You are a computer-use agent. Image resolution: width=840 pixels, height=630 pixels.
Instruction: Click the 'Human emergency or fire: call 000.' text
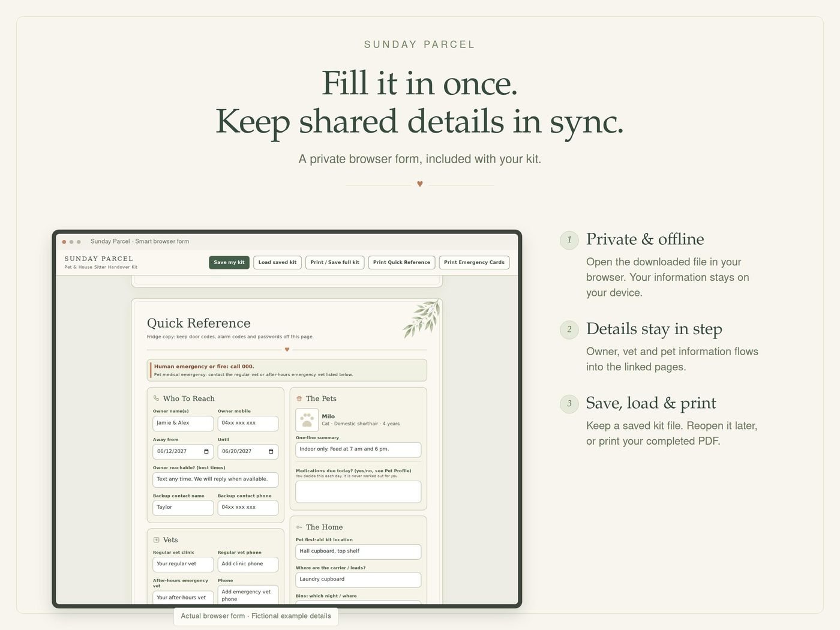(x=204, y=366)
